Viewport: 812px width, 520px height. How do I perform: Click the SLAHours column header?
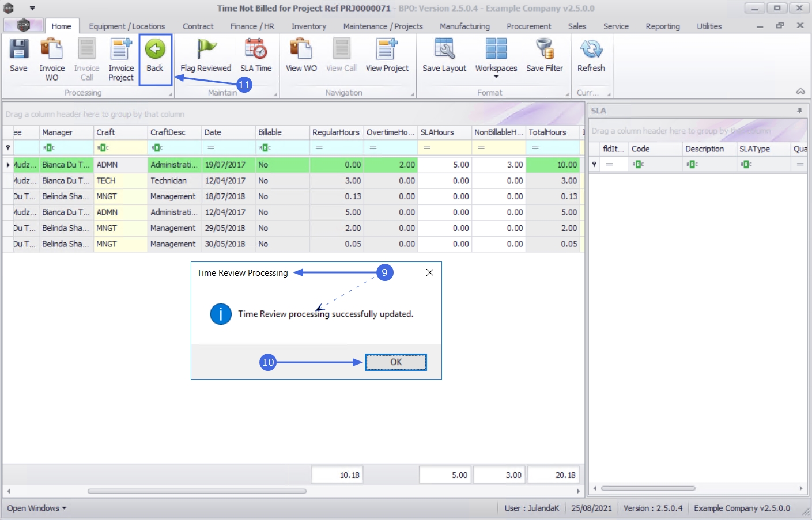point(444,132)
